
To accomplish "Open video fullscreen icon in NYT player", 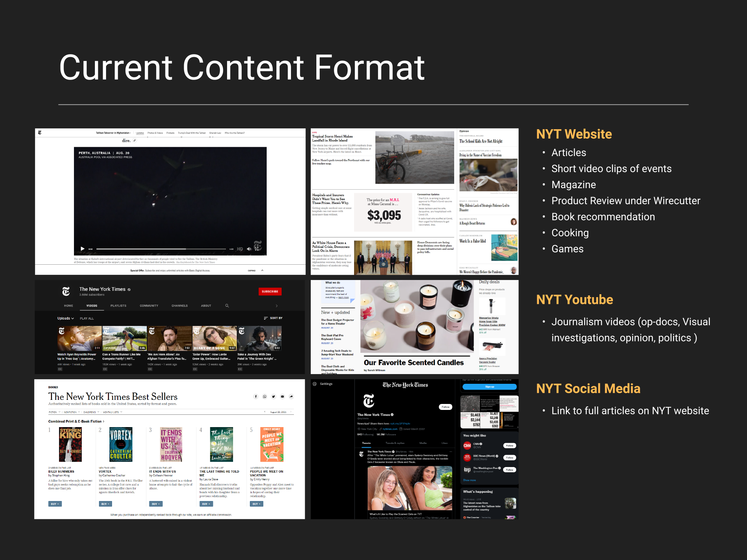I will click(x=257, y=249).
